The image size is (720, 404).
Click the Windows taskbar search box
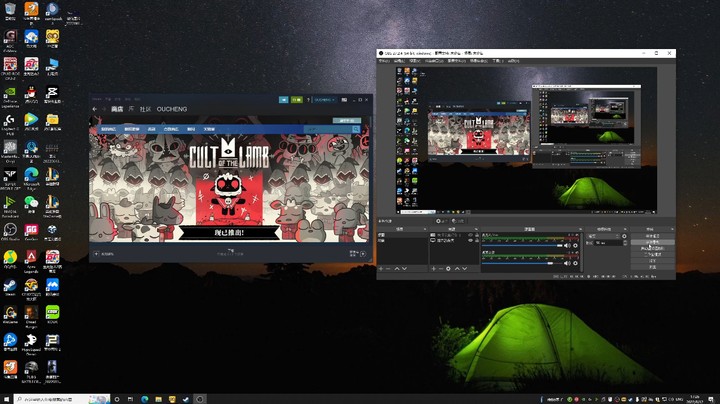point(62,399)
